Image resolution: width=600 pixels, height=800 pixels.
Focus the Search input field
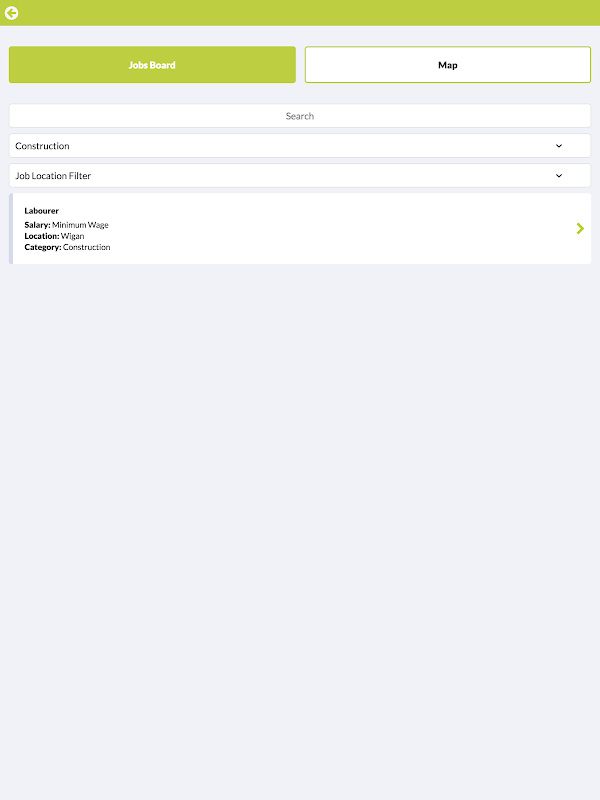300,116
